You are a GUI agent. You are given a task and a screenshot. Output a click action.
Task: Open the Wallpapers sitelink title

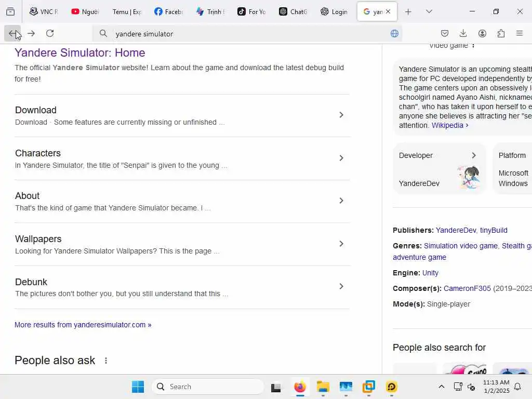(x=38, y=239)
